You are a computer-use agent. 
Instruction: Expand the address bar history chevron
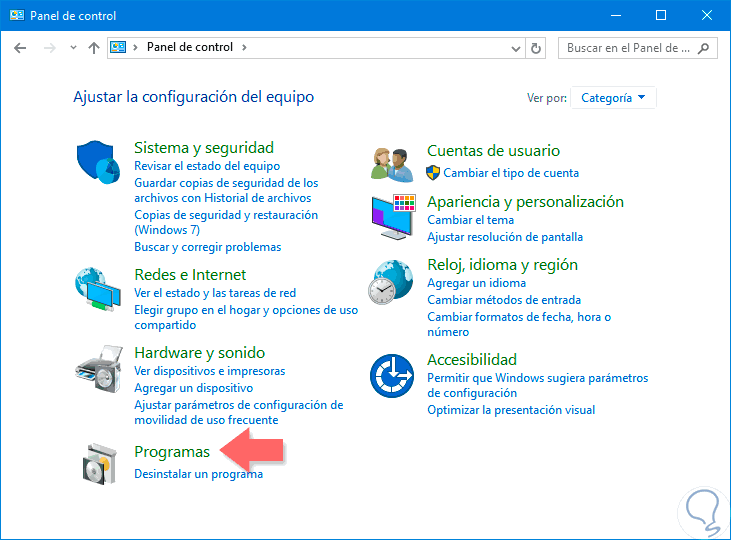516,48
